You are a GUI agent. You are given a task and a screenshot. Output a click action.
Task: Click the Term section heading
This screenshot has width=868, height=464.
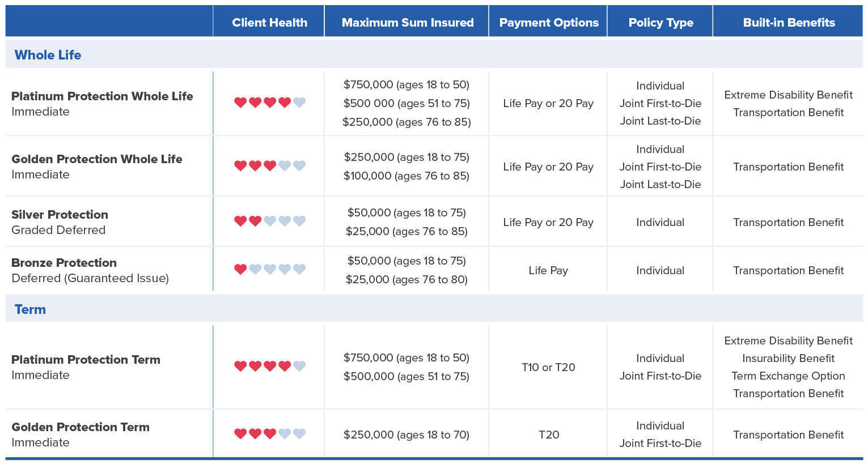pos(30,309)
